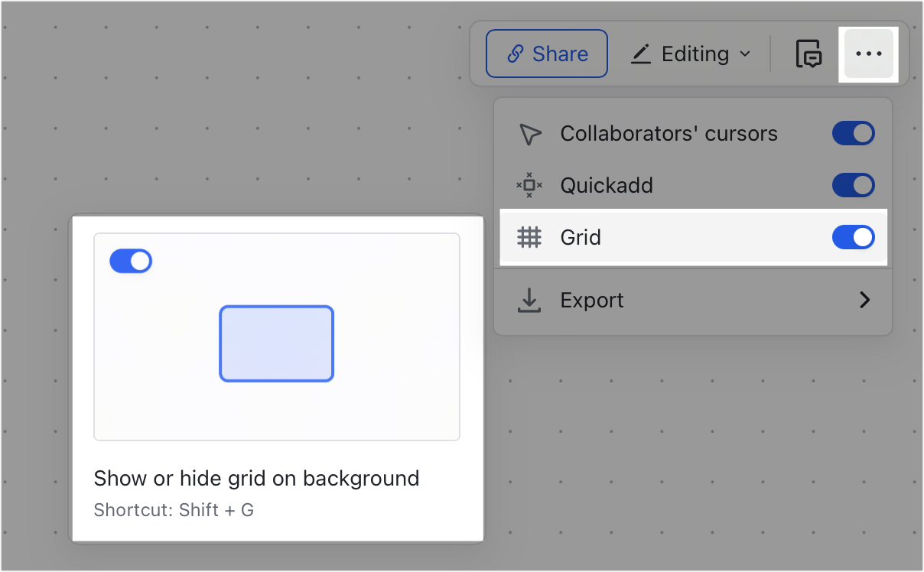The height and width of the screenshot is (572, 924).
Task: Select the Export menu item
Action: [x=693, y=301]
